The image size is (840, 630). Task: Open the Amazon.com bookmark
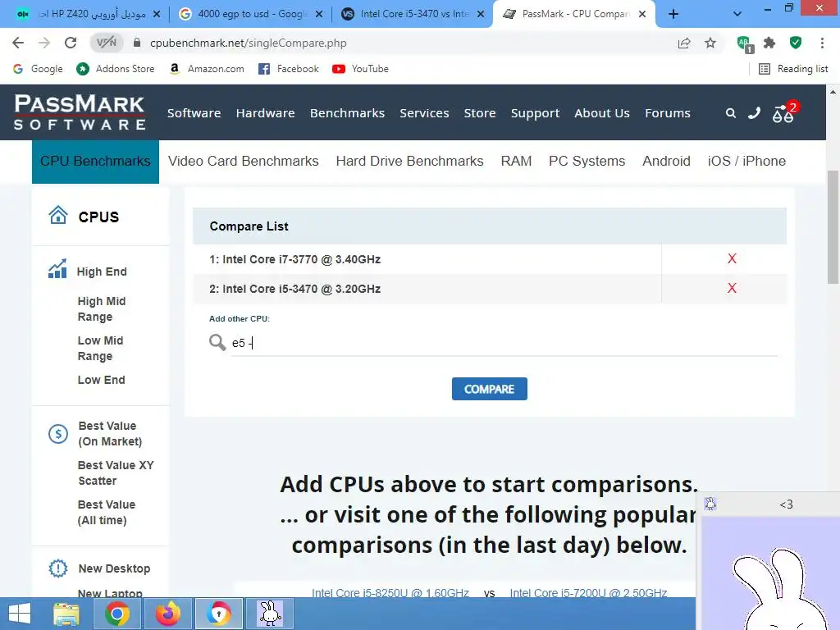[x=207, y=69]
